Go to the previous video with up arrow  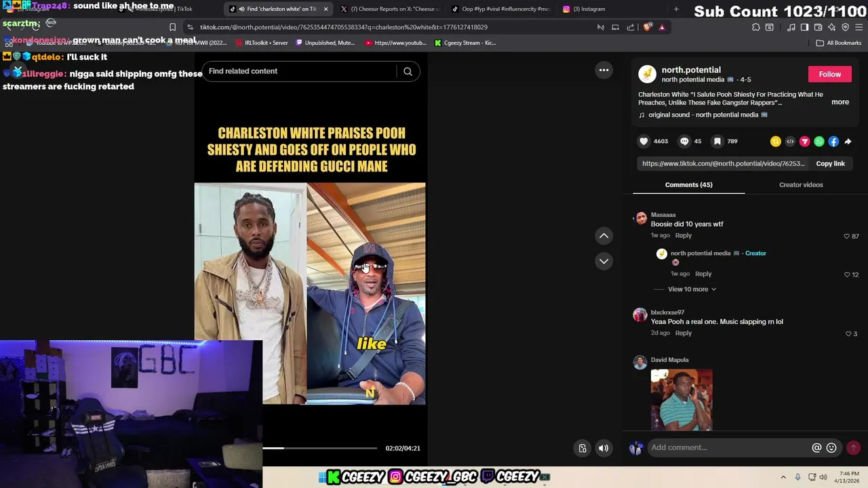coord(604,236)
